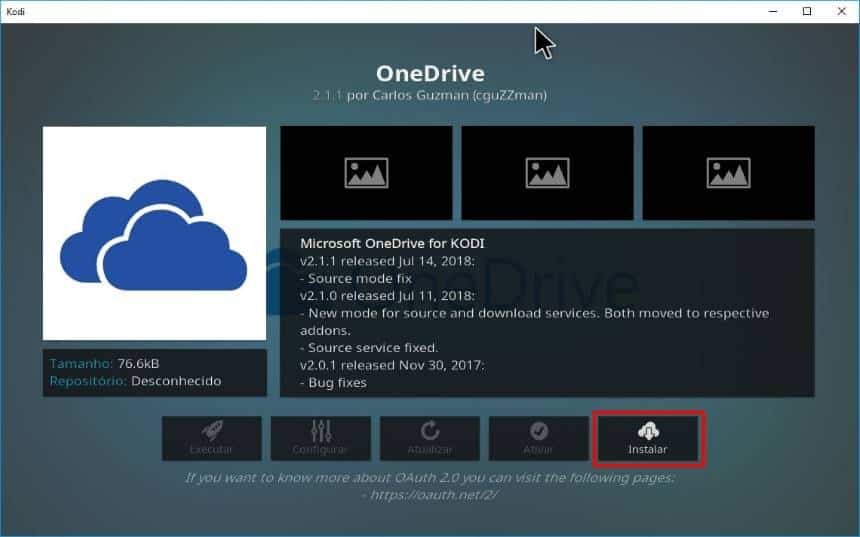
Task: Open the first screenshot placeholder thumbnail
Action: pyautogui.click(x=366, y=173)
